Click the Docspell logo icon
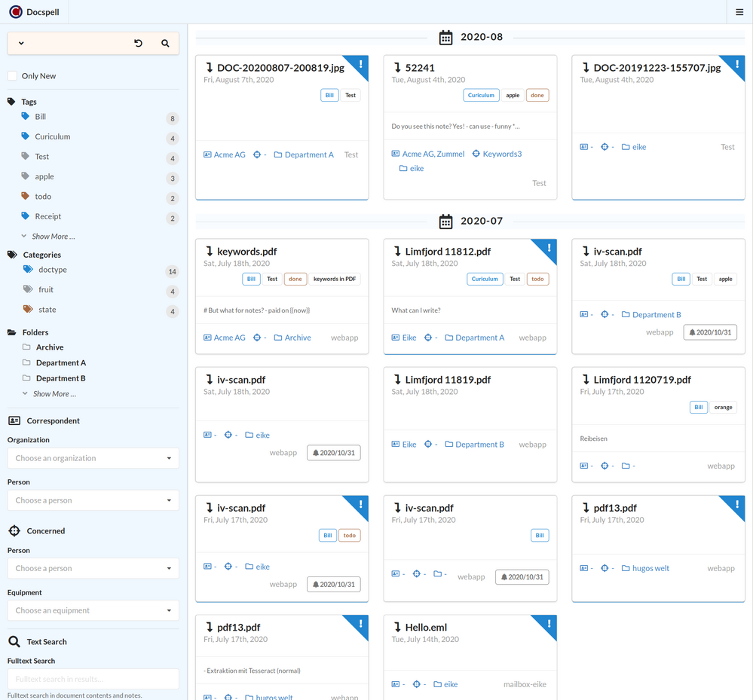This screenshot has width=753, height=700. coord(15,12)
